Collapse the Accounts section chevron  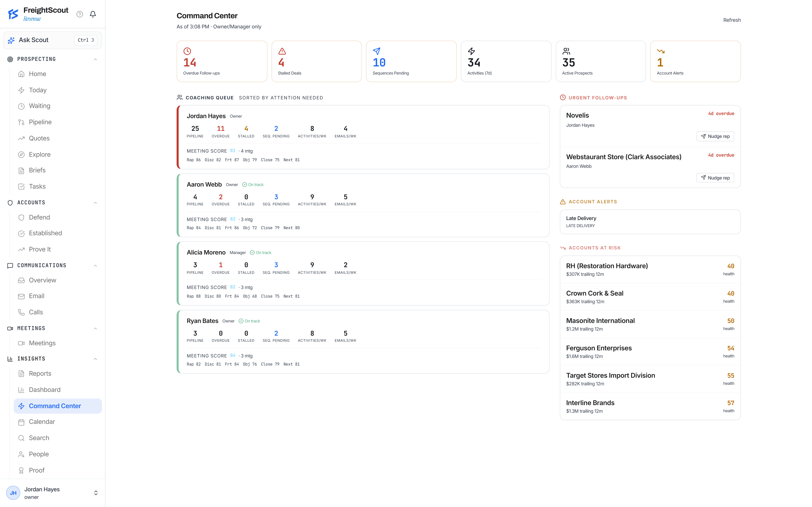[x=95, y=203]
